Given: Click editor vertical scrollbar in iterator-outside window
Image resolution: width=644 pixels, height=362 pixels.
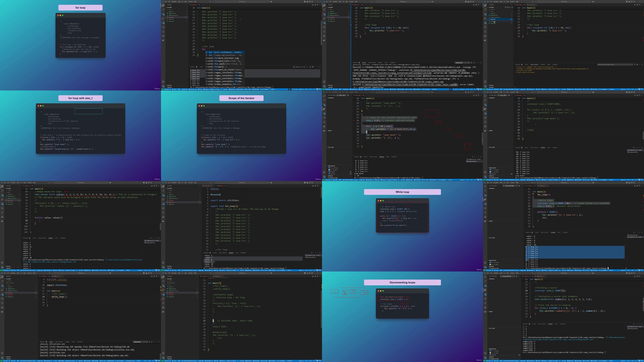Looking at the screenshot, I should click(x=482, y=139).
